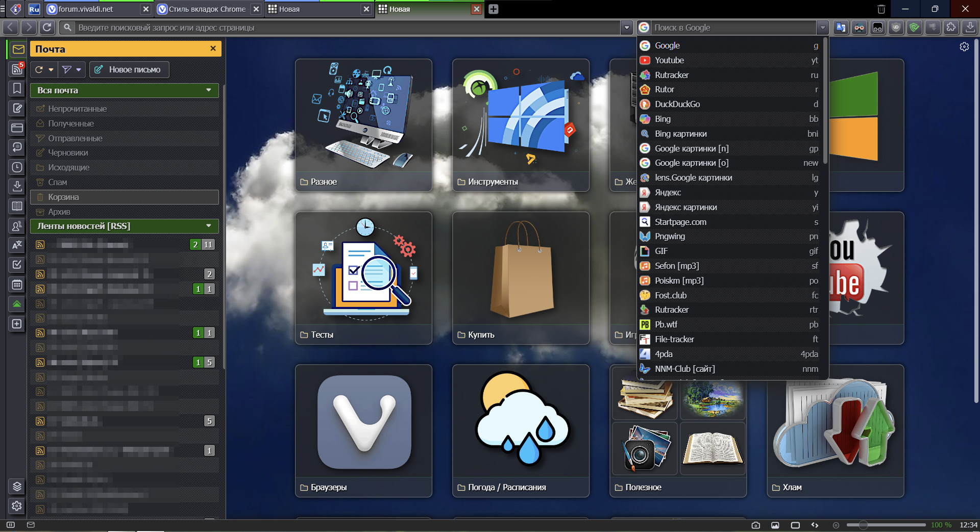This screenshot has height=532, width=980.
Task: Open the extensions puzzle icon
Action: click(951, 28)
